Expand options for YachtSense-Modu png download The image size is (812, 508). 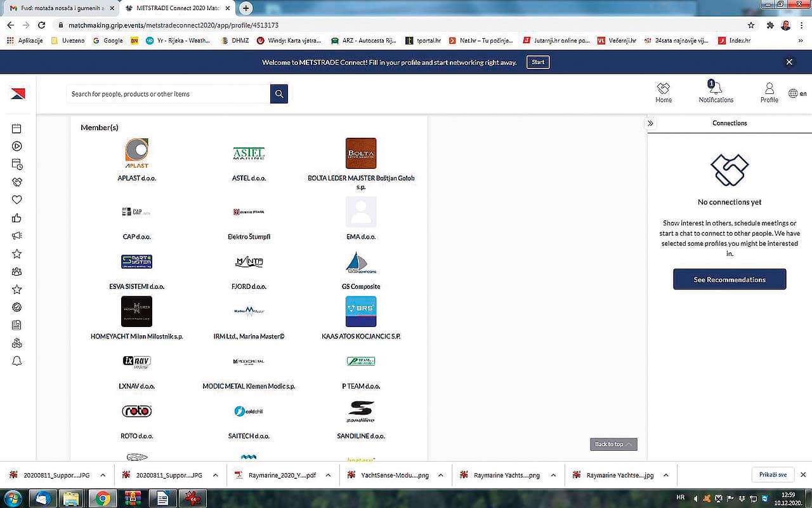pyautogui.click(x=441, y=475)
